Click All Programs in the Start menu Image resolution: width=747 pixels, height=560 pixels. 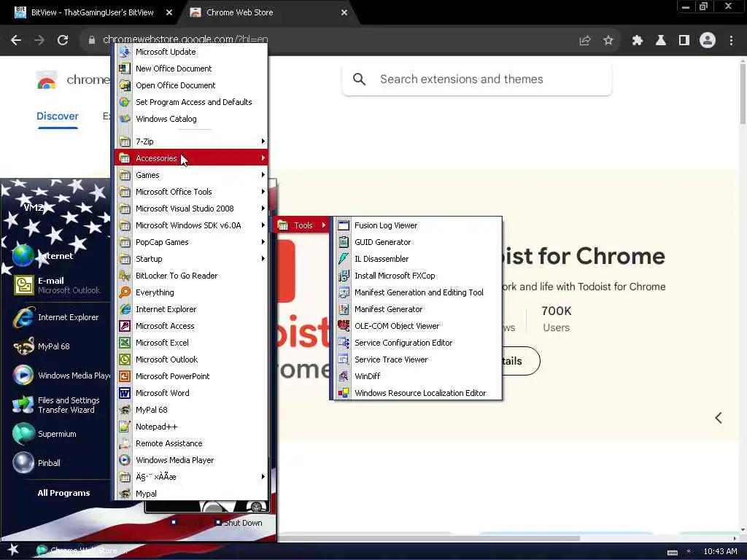click(63, 493)
